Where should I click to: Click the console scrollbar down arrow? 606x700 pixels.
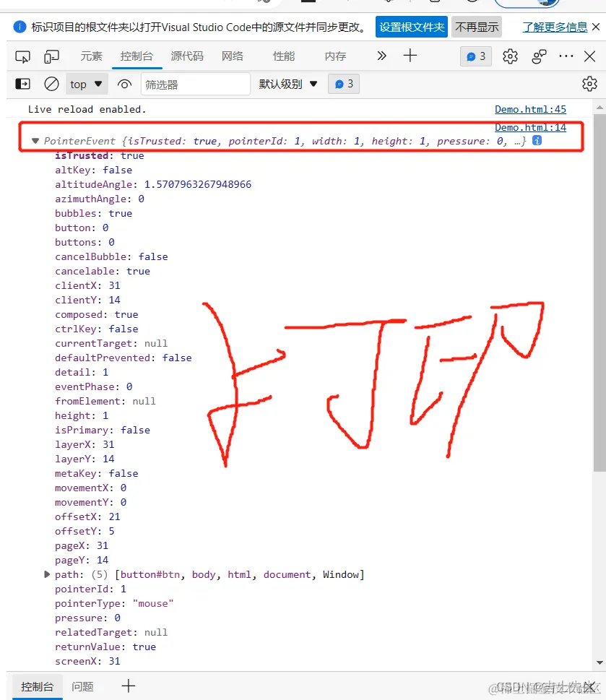(599, 662)
